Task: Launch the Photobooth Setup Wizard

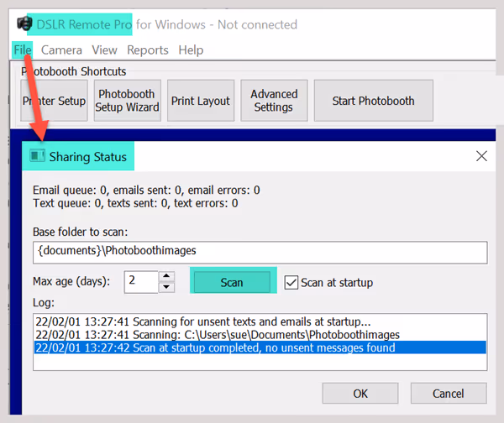Action: [128, 101]
